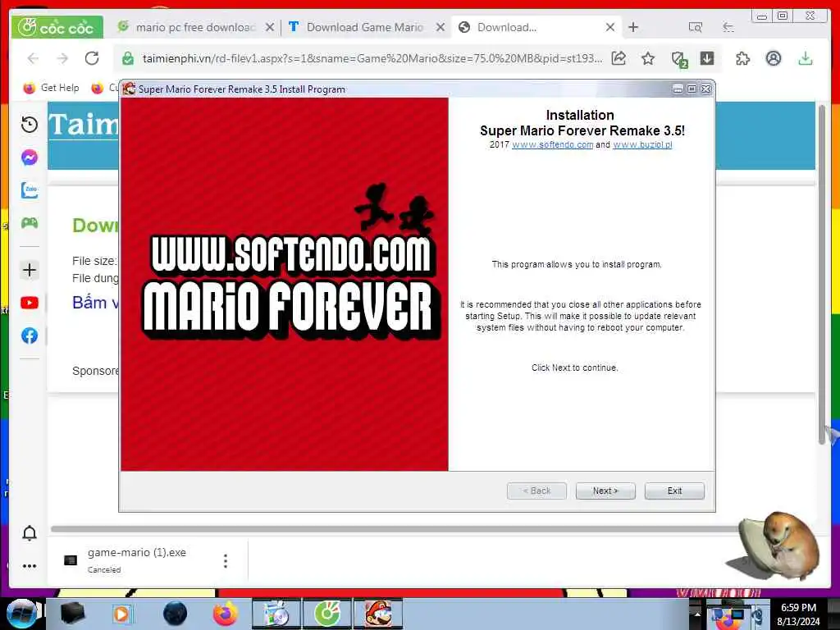This screenshot has height=630, width=840.
Task: Open history in Coc Coc sidebar
Action: click(30, 125)
